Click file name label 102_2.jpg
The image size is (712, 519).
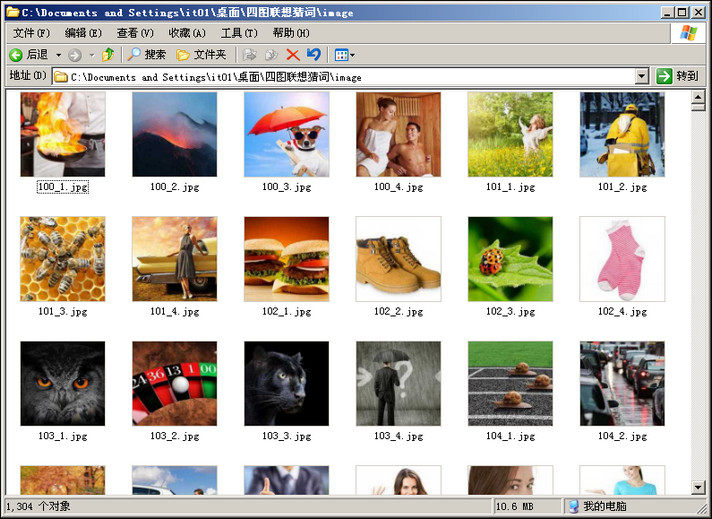(398, 311)
